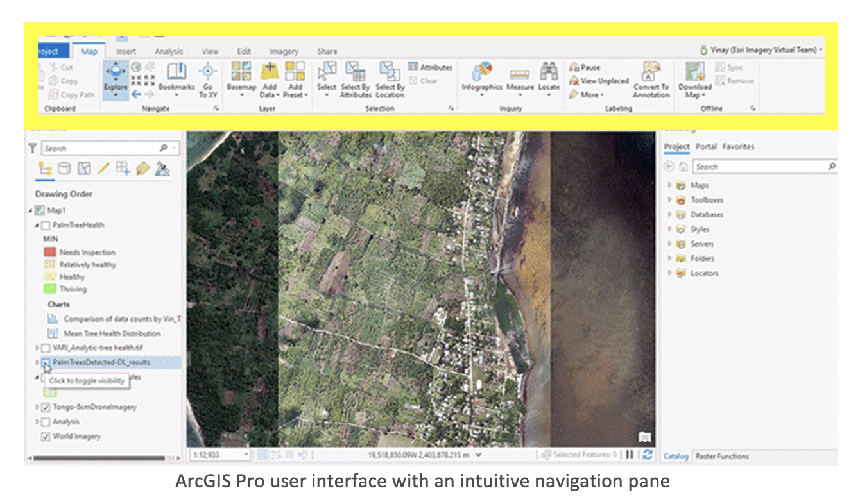Check the Analysis group layer
The image size is (860, 504).
point(46,422)
